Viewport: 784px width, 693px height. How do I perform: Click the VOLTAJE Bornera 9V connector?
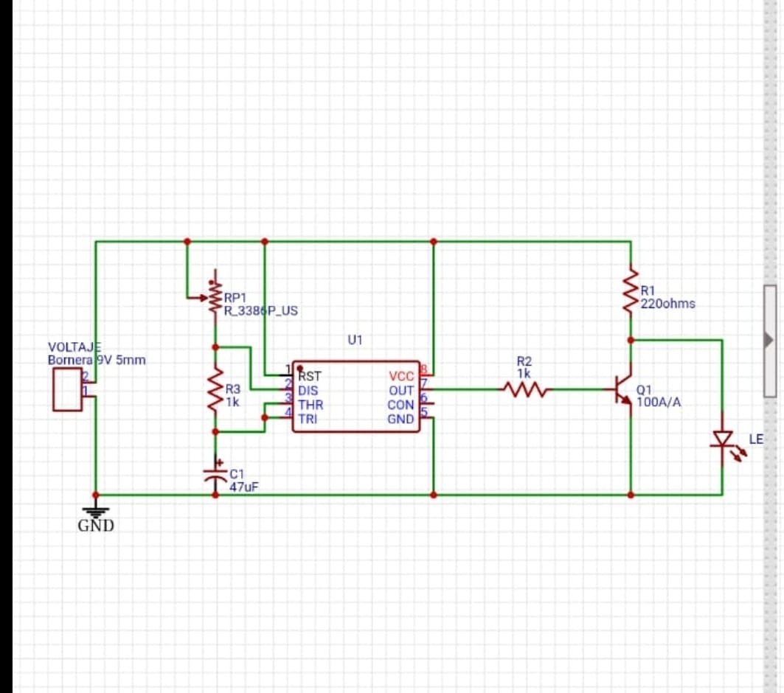(66, 389)
